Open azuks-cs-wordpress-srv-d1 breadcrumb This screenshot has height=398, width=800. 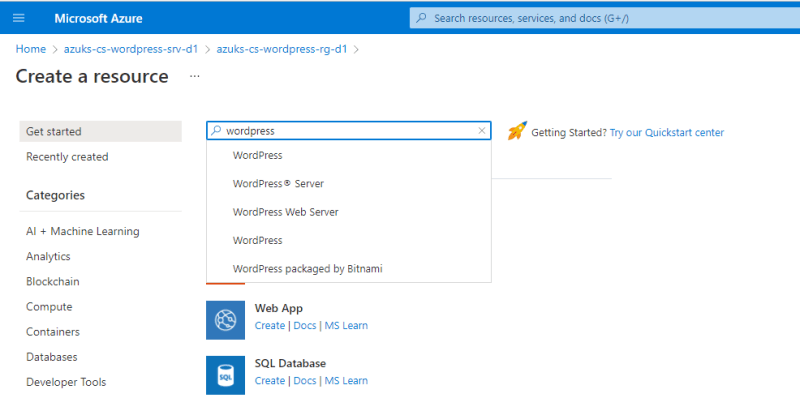tap(131, 49)
